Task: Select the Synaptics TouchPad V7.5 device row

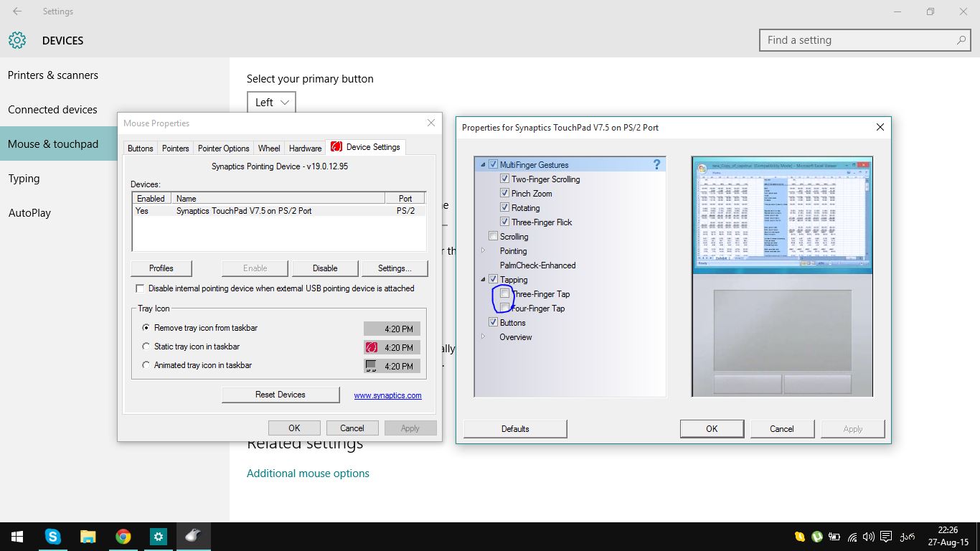Action: pyautogui.click(x=279, y=211)
